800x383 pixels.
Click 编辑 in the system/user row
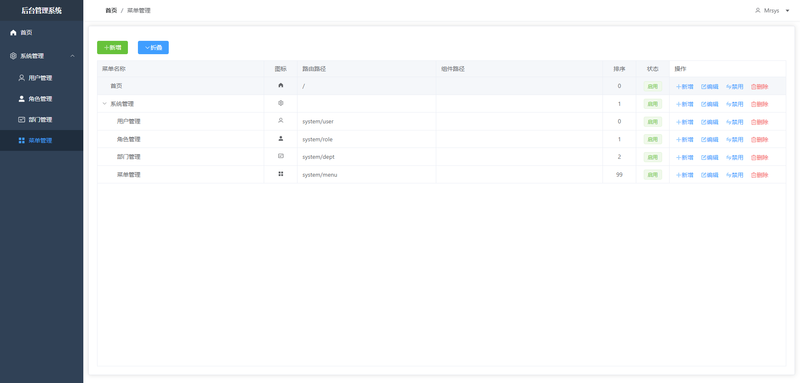click(710, 122)
